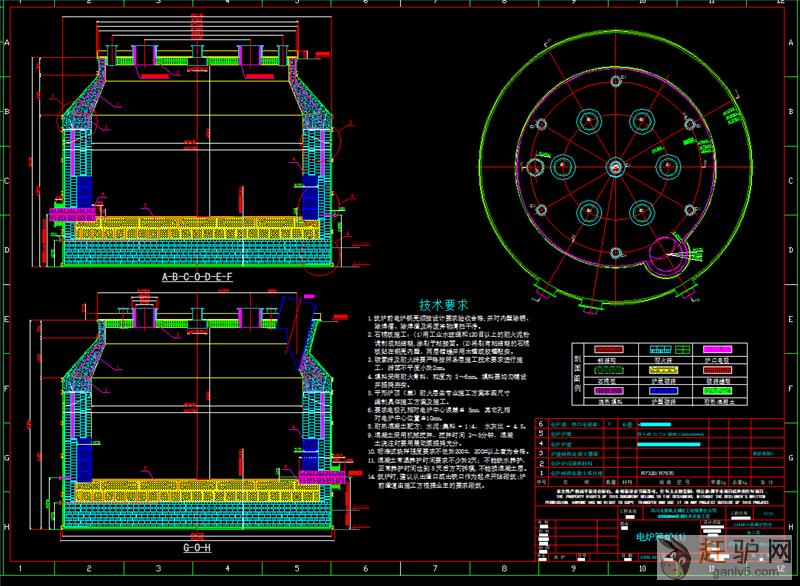Viewport: 800px width, 586px height.
Task: Click the 电炉简图 drawing title in title block
Action: click(656, 536)
